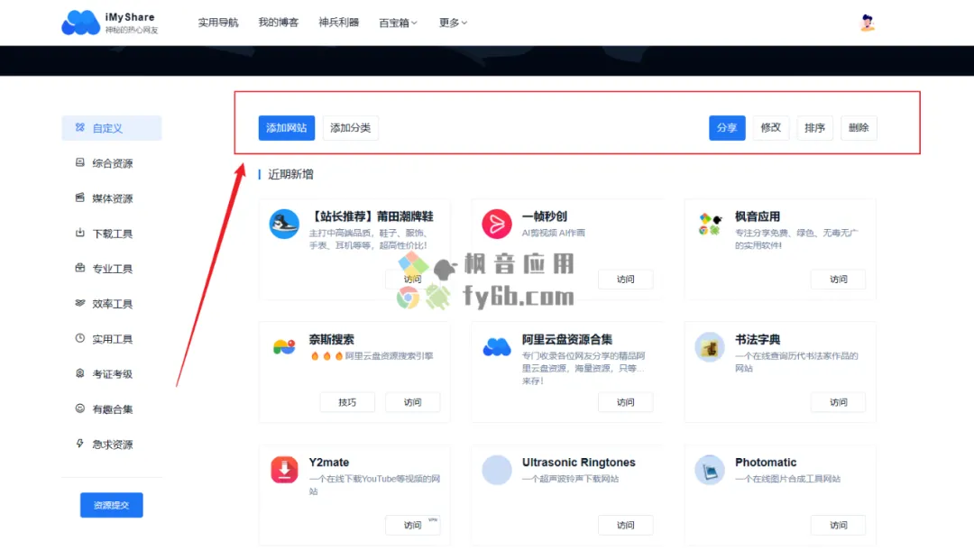Open the Ultrasonic Ringtones title link
Viewport: 974px width, 560px height.
(578, 463)
